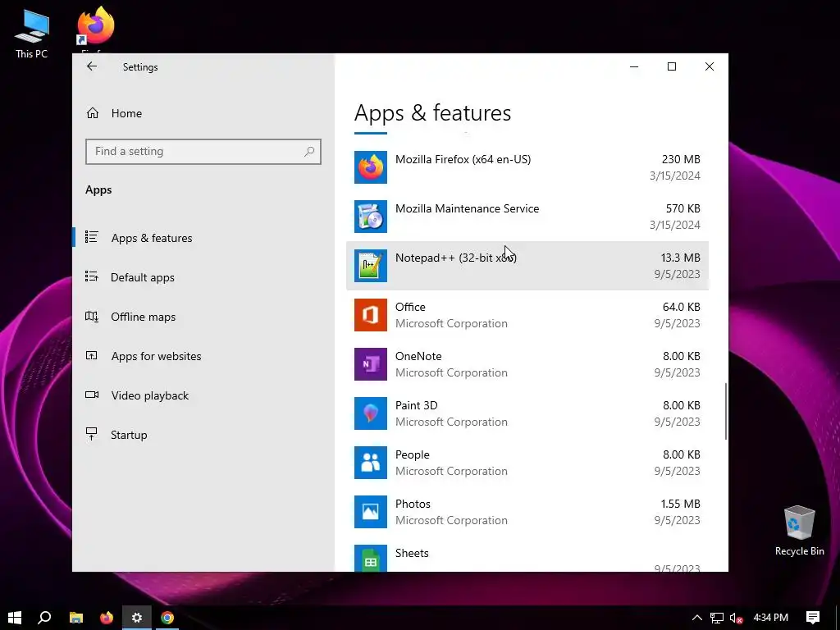This screenshot has width=840, height=630.
Task: Click the Offline maps sidebar icon
Action: 92,317
